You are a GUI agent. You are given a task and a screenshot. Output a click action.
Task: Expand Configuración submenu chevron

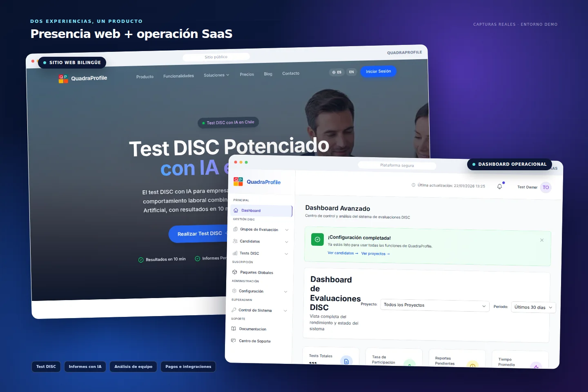[286, 292]
